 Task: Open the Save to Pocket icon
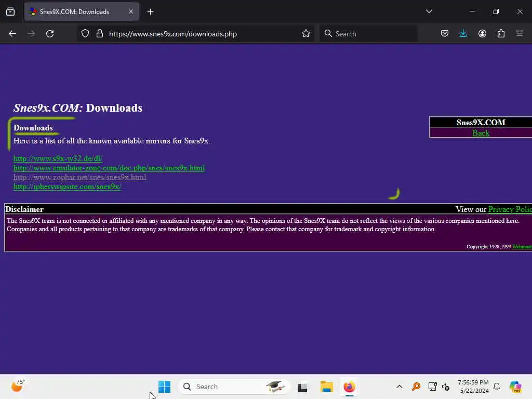(445, 34)
